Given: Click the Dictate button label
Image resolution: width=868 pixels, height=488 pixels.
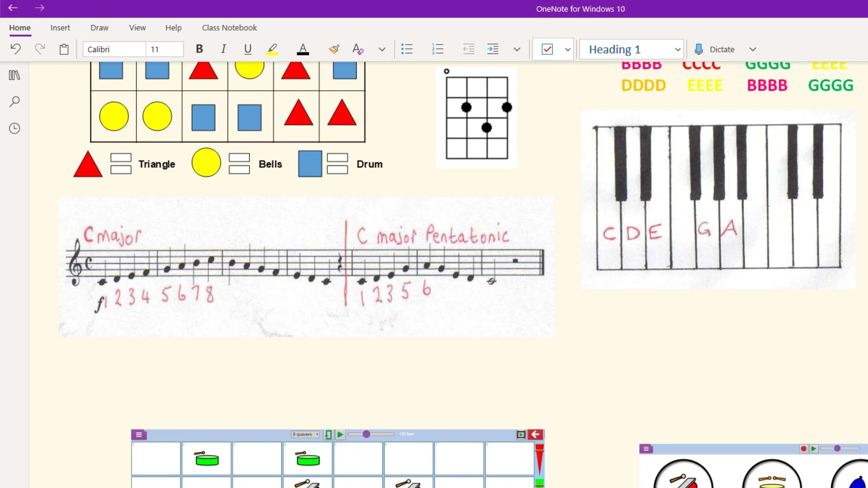Looking at the screenshot, I should pyautogui.click(x=722, y=49).
